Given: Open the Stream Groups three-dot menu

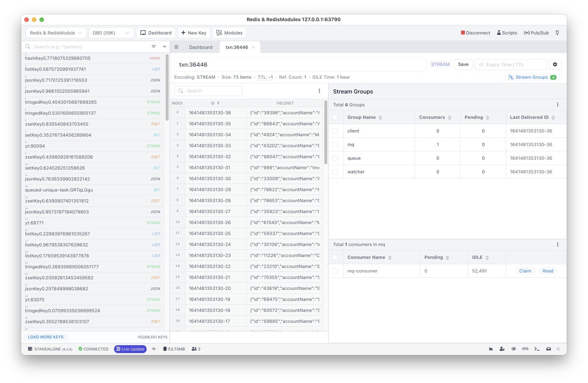Looking at the screenshot, I should pyautogui.click(x=557, y=105).
